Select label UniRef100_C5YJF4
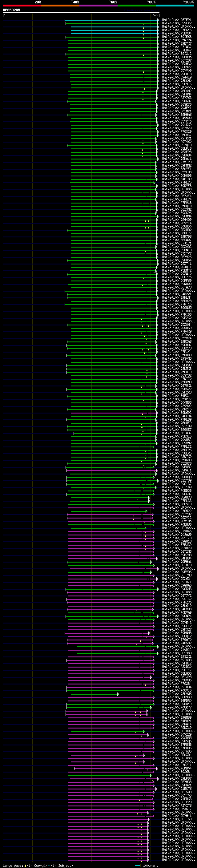 tap(176, 196)
